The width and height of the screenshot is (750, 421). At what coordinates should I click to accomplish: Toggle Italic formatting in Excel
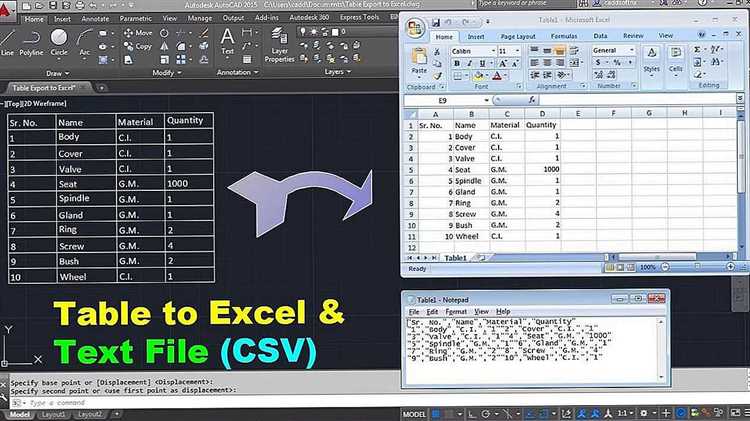[469, 63]
